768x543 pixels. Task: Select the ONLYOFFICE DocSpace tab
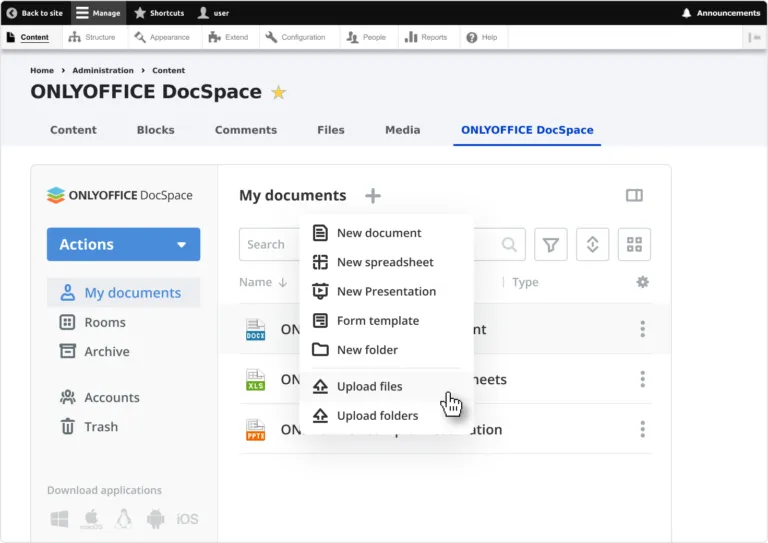(527, 130)
